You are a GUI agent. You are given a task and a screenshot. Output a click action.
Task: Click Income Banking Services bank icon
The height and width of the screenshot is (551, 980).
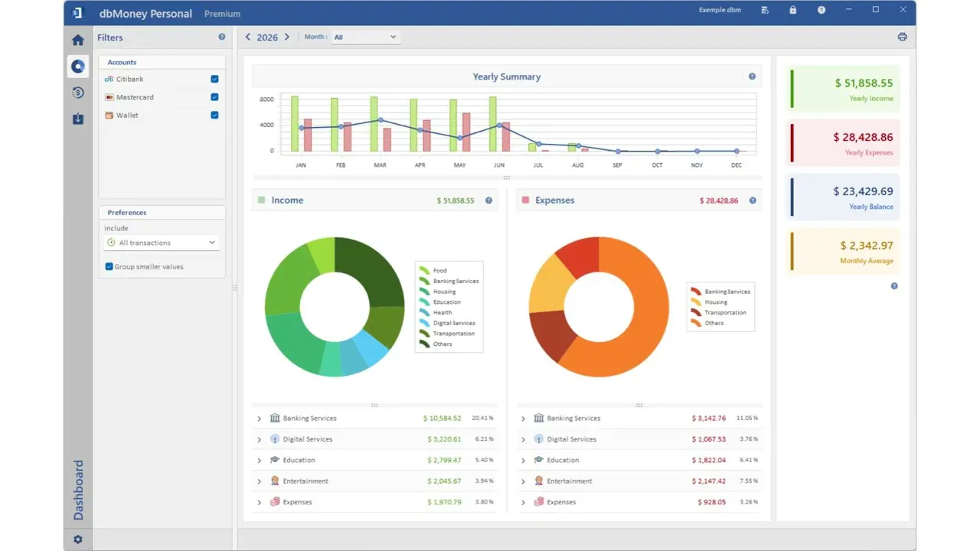point(275,419)
